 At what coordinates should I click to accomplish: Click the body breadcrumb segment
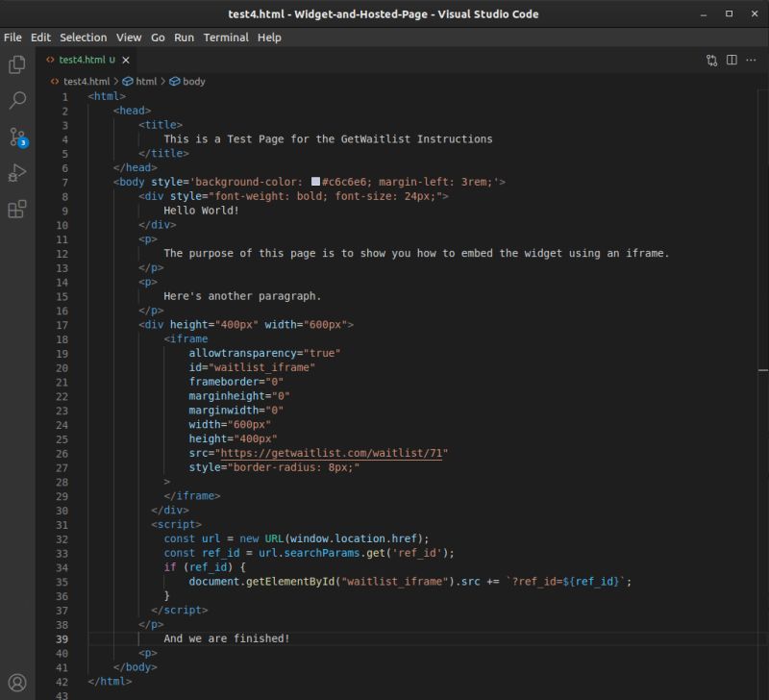coord(194,82)
